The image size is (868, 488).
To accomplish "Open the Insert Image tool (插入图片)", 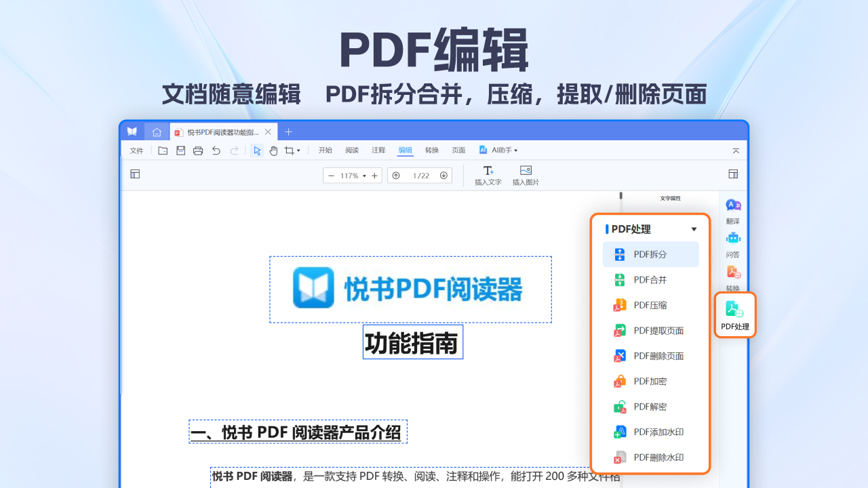I will tap(525, 174).
